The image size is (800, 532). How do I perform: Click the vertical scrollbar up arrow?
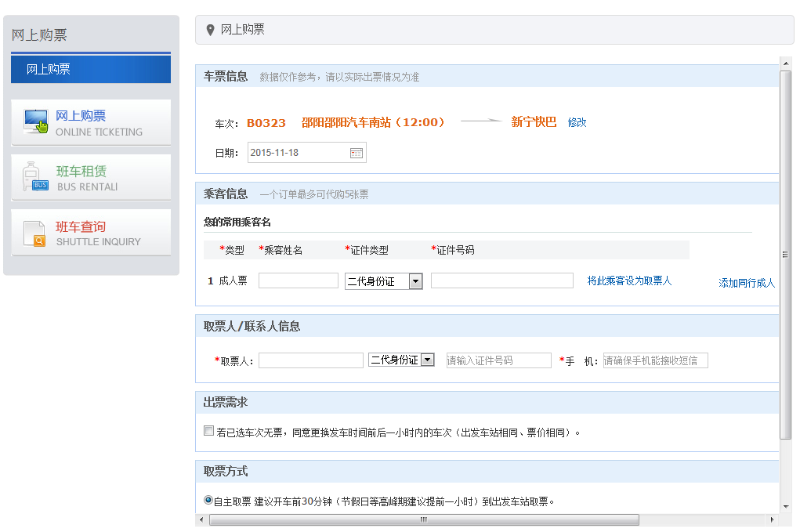[785, 63]
